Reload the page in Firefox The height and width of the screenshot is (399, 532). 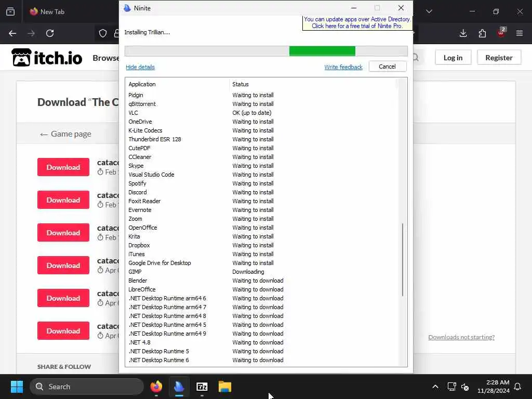[x=50, y=33]
